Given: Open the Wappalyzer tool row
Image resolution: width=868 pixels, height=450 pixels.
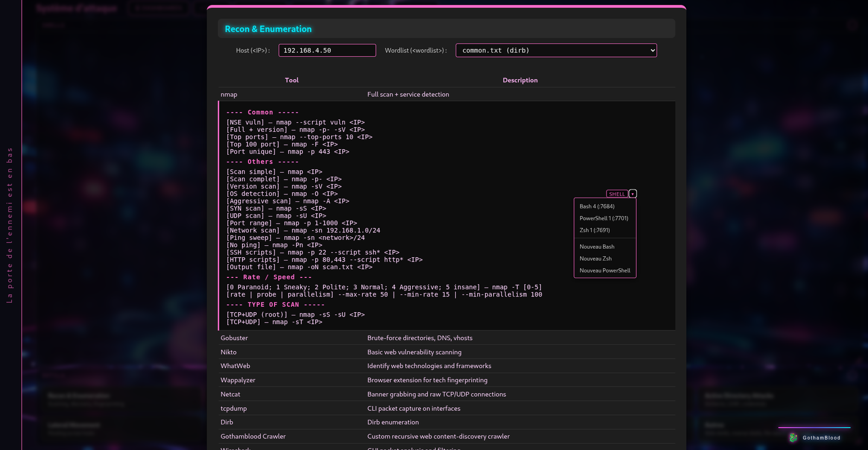Looking at the screenshot, I should click(446, 380).
